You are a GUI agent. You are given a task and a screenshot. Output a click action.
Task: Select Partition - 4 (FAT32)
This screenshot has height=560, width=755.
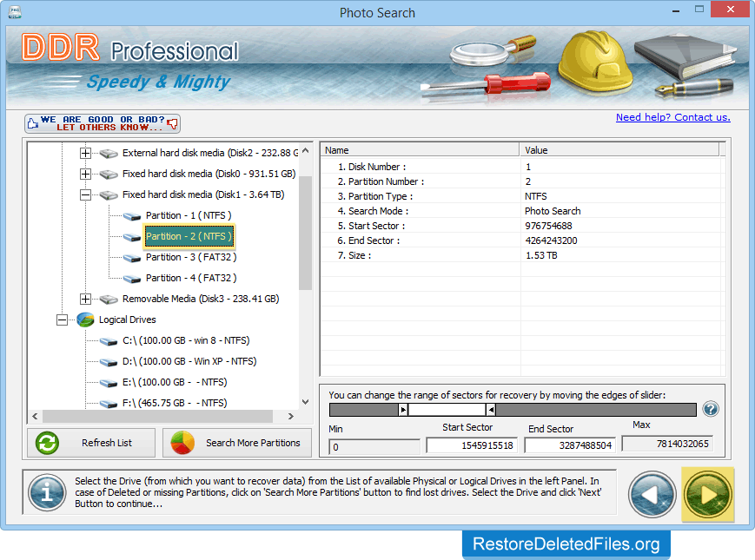pyautogui.click(x=191, y=278)
